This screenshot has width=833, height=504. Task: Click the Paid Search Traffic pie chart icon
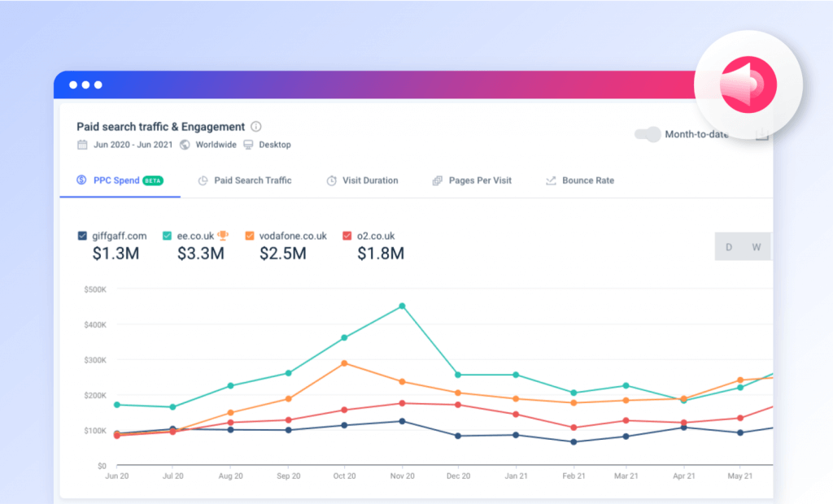coord(202,180)
